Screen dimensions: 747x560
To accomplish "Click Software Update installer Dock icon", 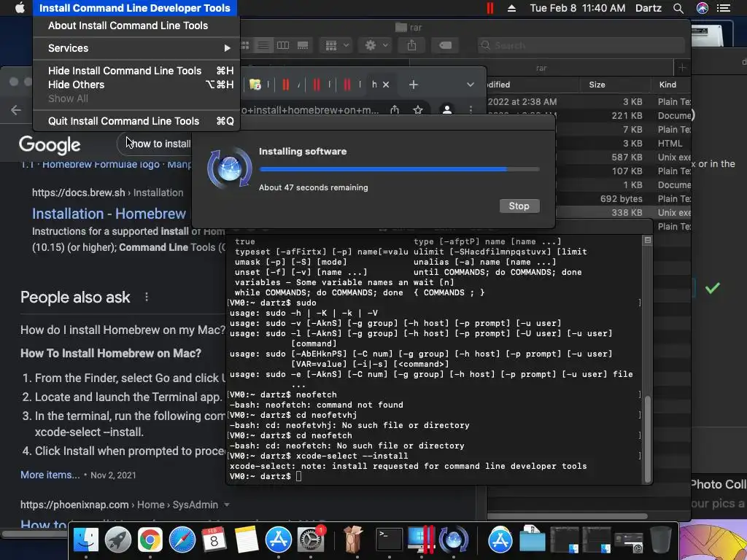I will point(454,540).
